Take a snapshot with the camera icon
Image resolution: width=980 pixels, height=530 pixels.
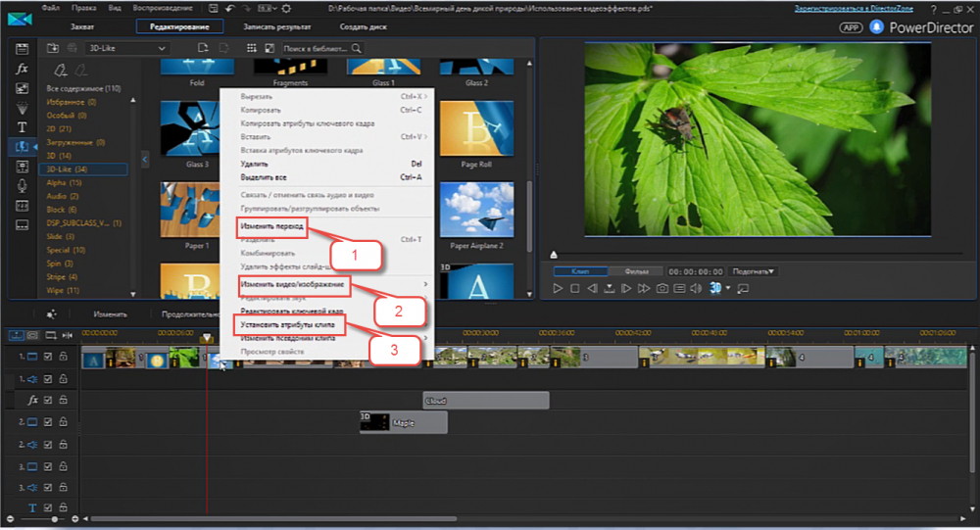point(662,289)
